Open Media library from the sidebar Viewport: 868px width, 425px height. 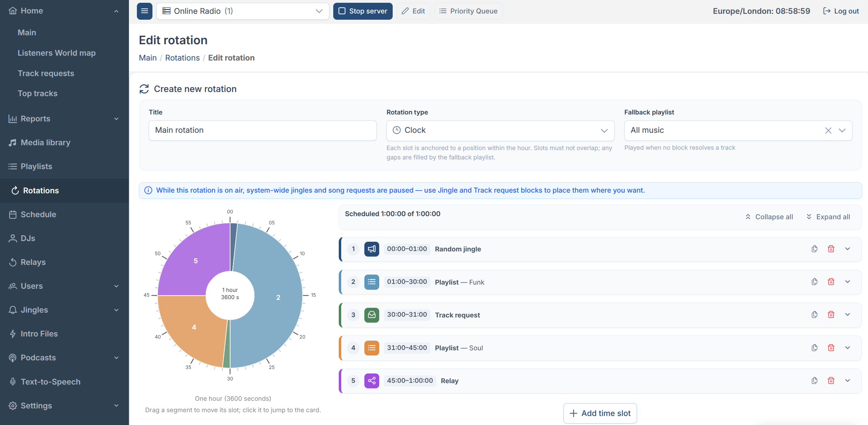coord(45,142)
